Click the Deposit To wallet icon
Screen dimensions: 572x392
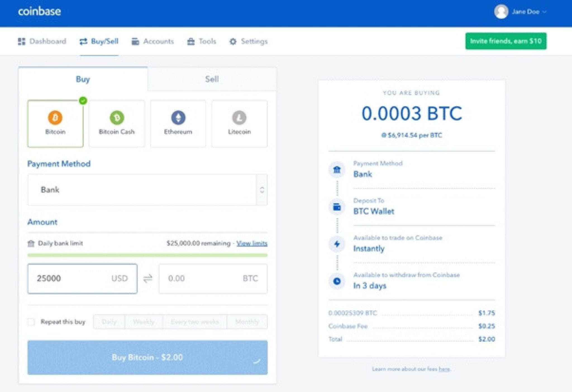pos(337,207)
